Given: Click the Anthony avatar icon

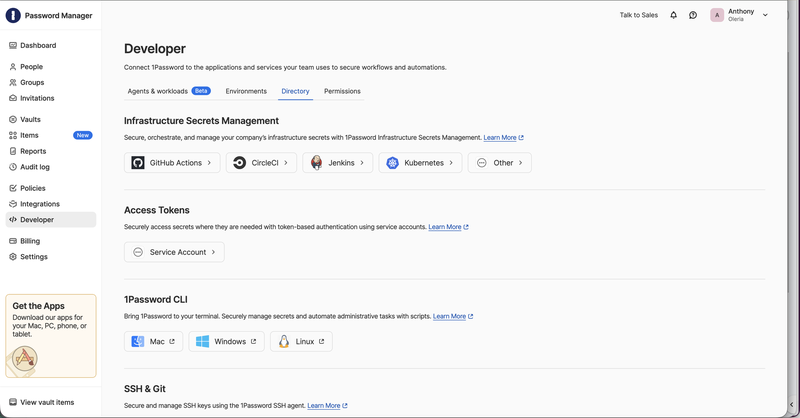Looking at the screenshot, I should 717,15.
